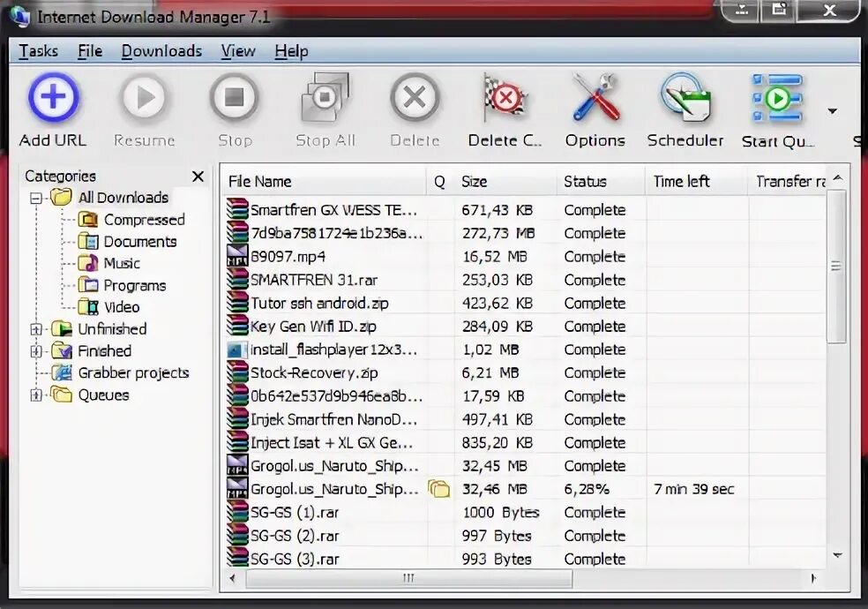Viewport: 868px width, 609px height.
Task: Click the horizontal scrollbar left arrow
Action: pyautogui.click(x=233, y=579)
